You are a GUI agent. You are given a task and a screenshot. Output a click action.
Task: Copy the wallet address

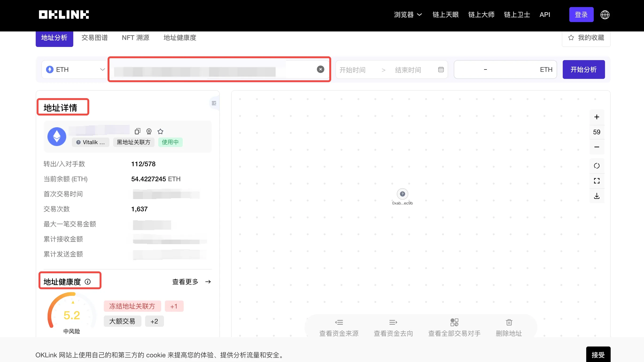(x=137, y=131)
